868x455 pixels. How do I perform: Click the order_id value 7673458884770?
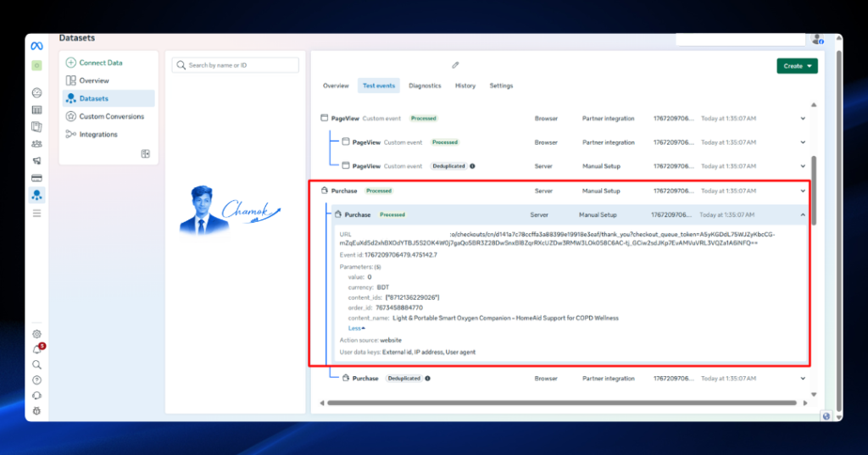click(x=399, y=308)
